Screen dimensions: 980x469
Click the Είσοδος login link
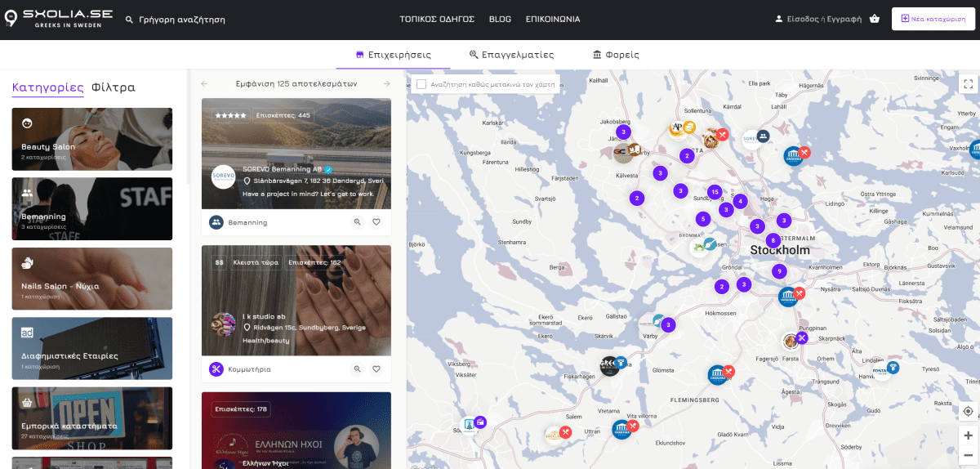tap(803, 19)
